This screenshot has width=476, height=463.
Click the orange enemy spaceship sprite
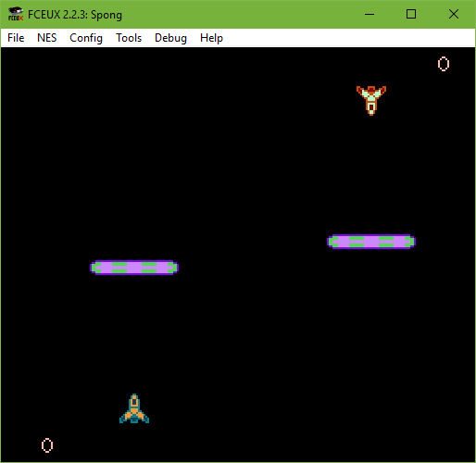pos(371,101)
